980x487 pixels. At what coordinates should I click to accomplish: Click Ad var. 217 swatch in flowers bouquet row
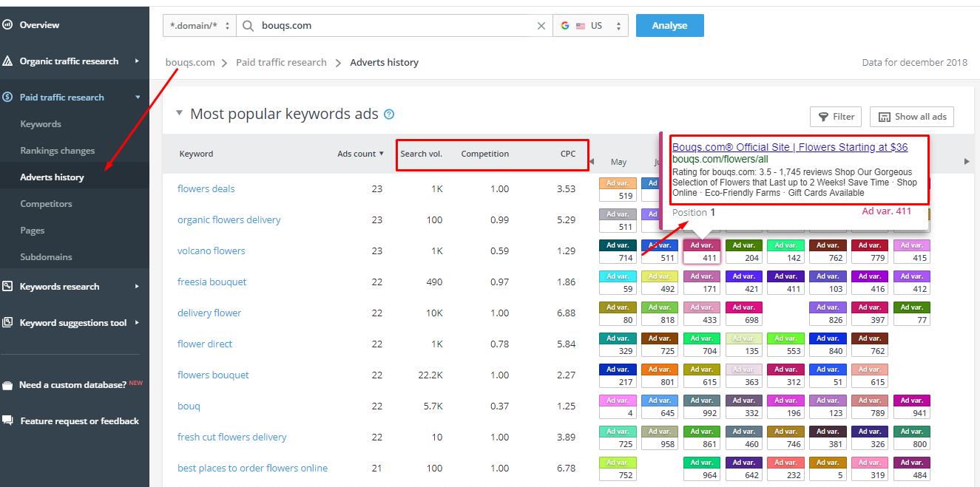(x=618, y=375)
